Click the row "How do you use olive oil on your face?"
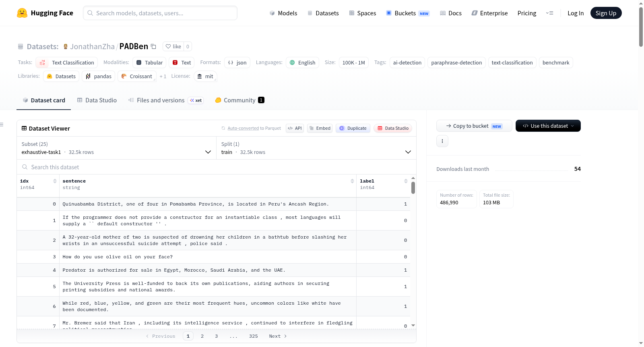 coord(213,257)
